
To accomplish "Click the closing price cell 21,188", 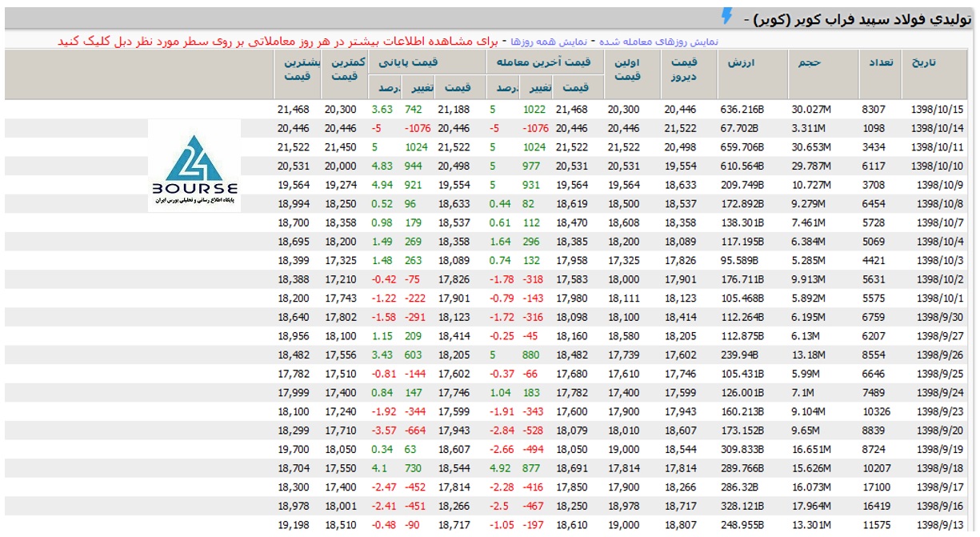I will [454, 110].
